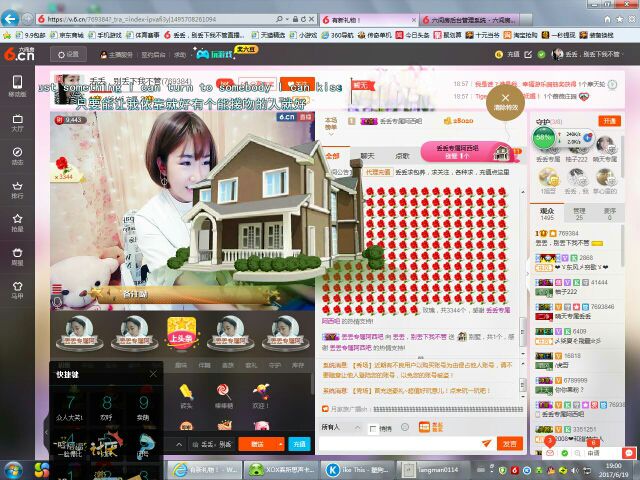Click the volume icon in system tray
640x480 pixels.
(x=576, y=470)
